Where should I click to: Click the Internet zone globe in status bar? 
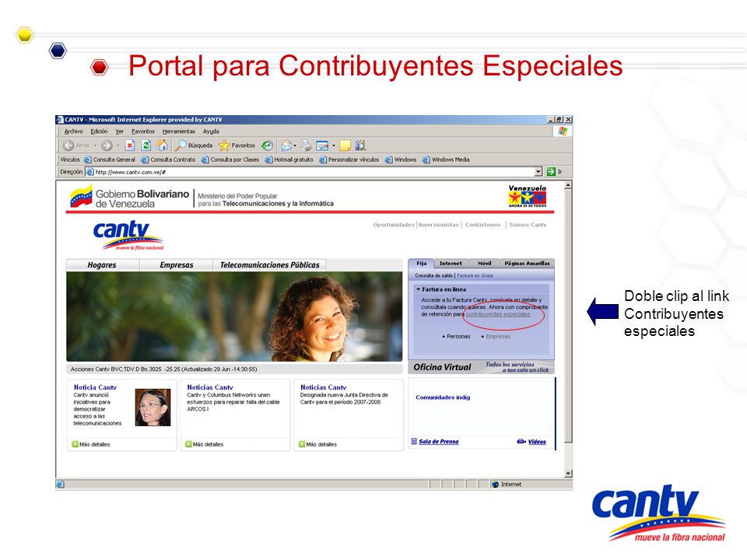496,485
